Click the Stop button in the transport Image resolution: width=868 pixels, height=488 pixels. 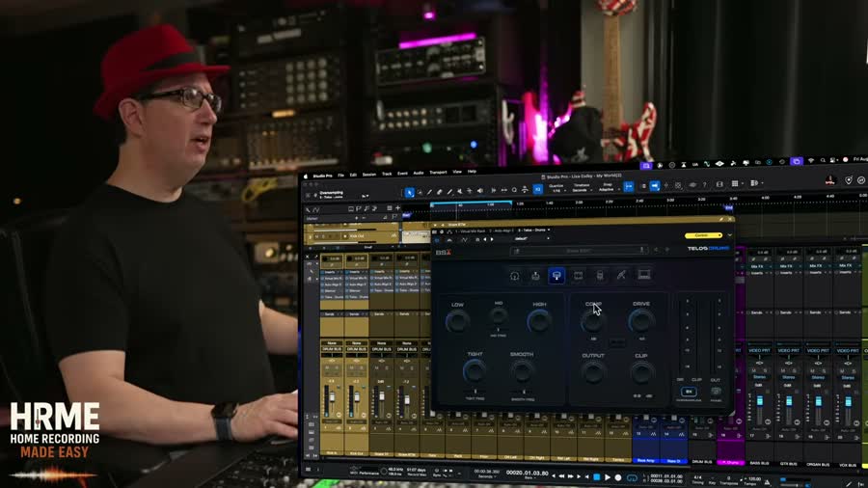pos(596,477)
